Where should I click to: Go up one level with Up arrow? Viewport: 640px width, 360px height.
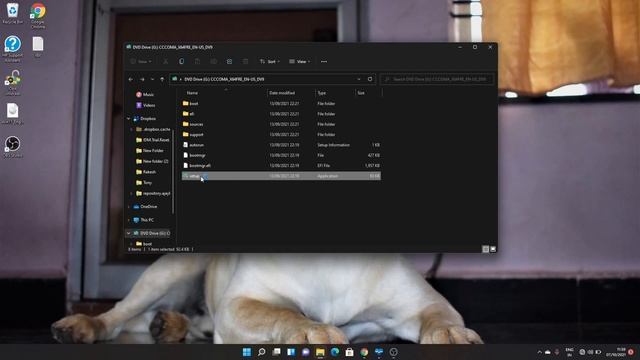[x=162, y=79]
